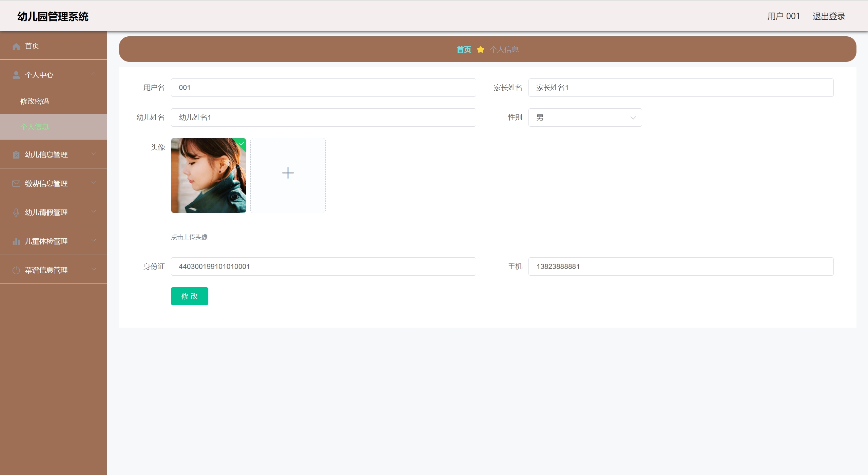Expand the 幼儿信息管理 chevron
Image resolution: width=868 pixels, height=475 pixels.
94,154
